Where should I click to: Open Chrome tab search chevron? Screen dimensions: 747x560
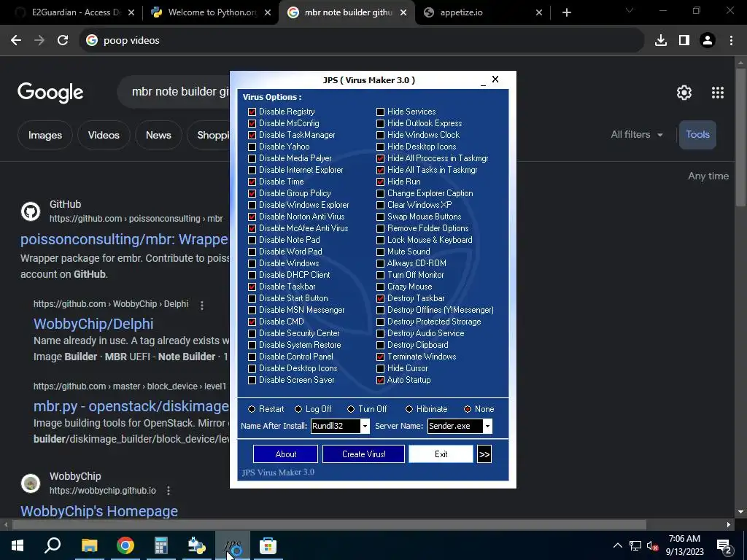point(630,10)
